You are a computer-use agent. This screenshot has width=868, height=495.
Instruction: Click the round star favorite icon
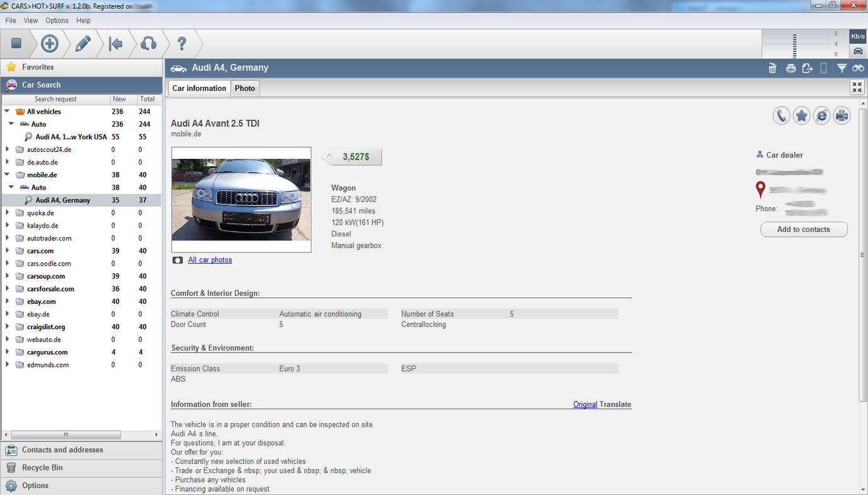pos(801,115)
